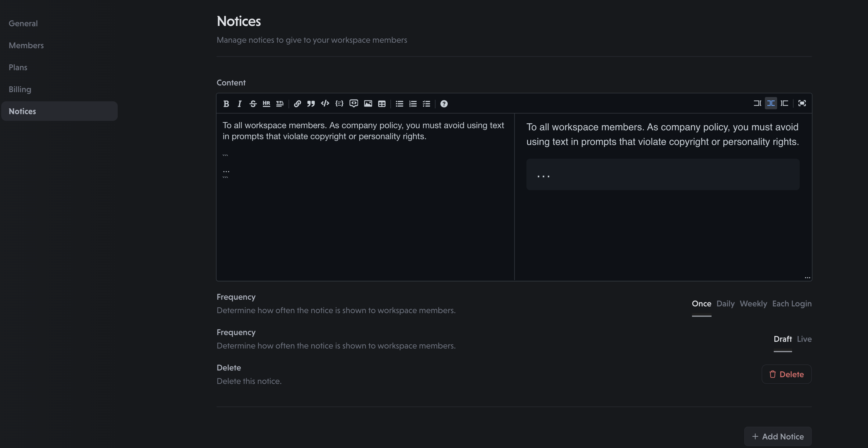Open markdown help question mark icon
Viewport: 868px width, 448px height.
point(444,103)
